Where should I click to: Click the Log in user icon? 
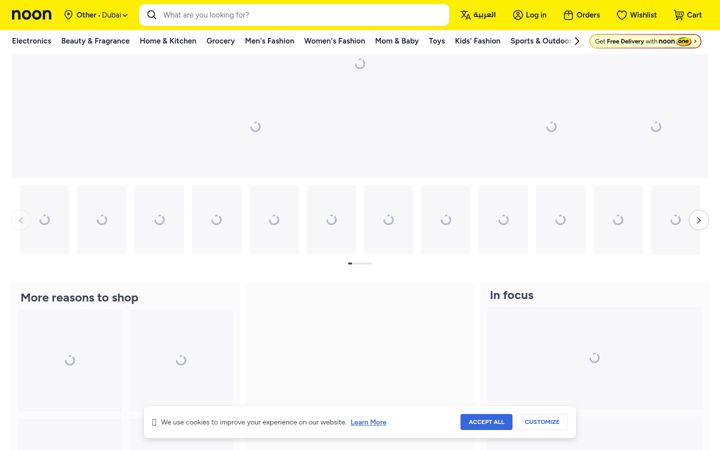pos(518,15)
